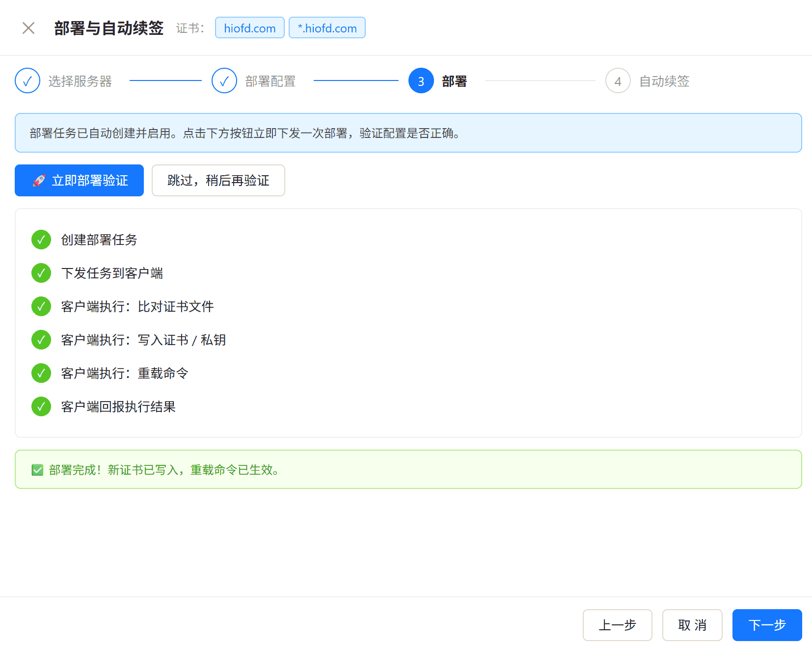Click the hiofd.com certificate tag
This screenshot has height=645, width=812.
(x=250, y=28)
